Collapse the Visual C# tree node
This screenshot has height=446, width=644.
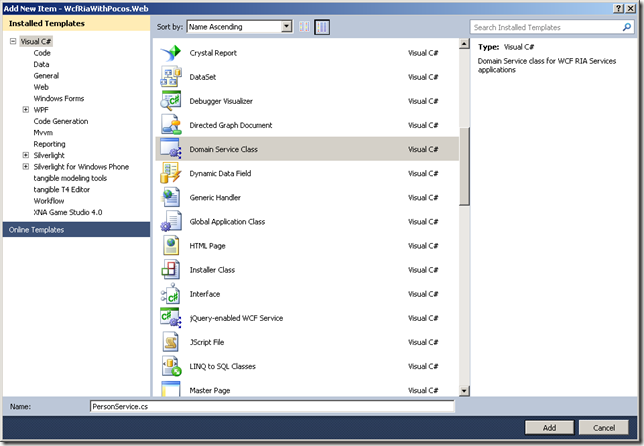(x=13, y=41)
